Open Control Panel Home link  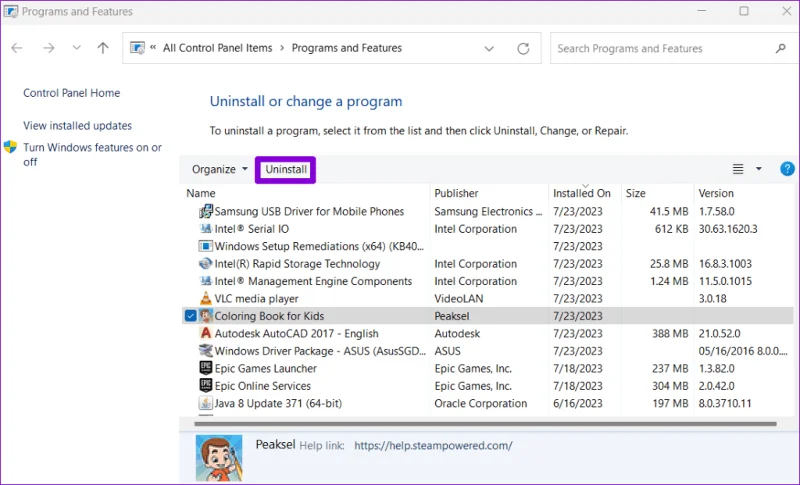click(x=71, y=93)
